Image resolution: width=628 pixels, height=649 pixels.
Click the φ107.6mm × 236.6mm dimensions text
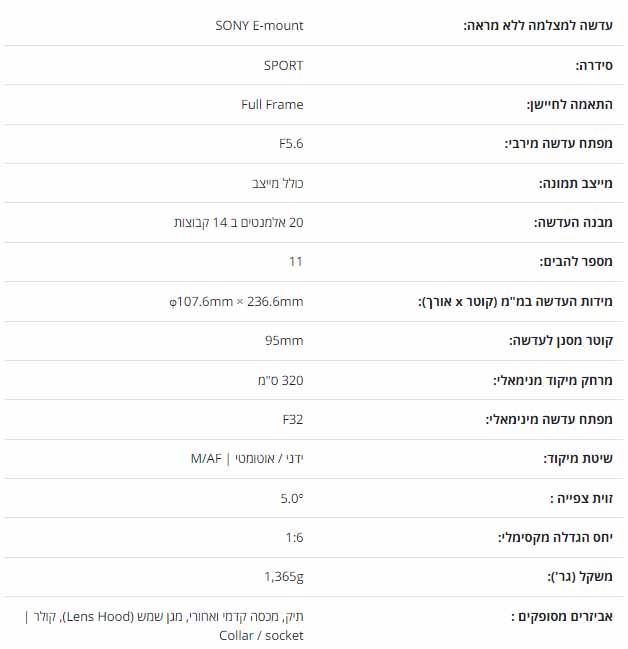point(236,301)
